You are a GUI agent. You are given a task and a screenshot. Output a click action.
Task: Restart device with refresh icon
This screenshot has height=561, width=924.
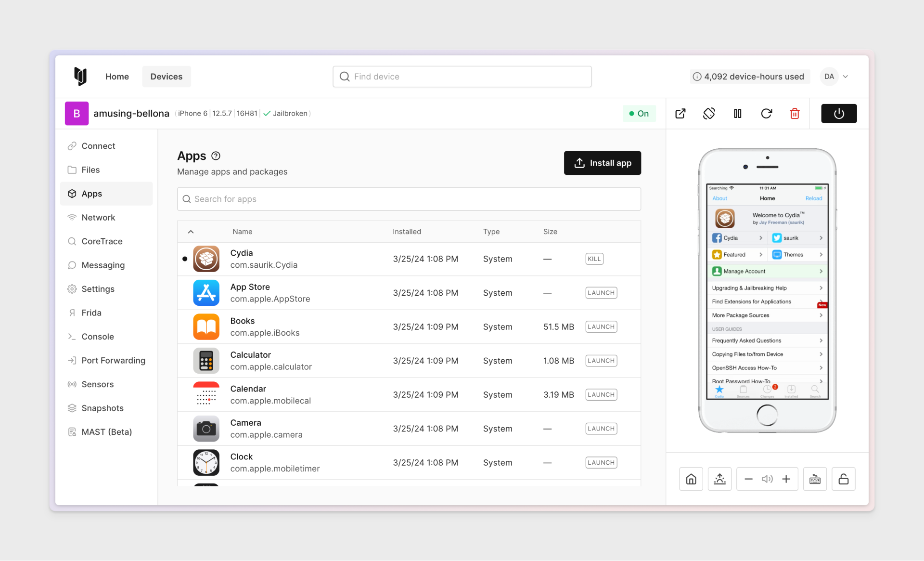click(766, 114)
